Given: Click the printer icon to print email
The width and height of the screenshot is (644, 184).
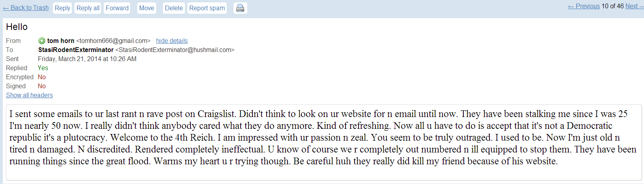Looking at the screenshot, I should [x=240, y=8].
